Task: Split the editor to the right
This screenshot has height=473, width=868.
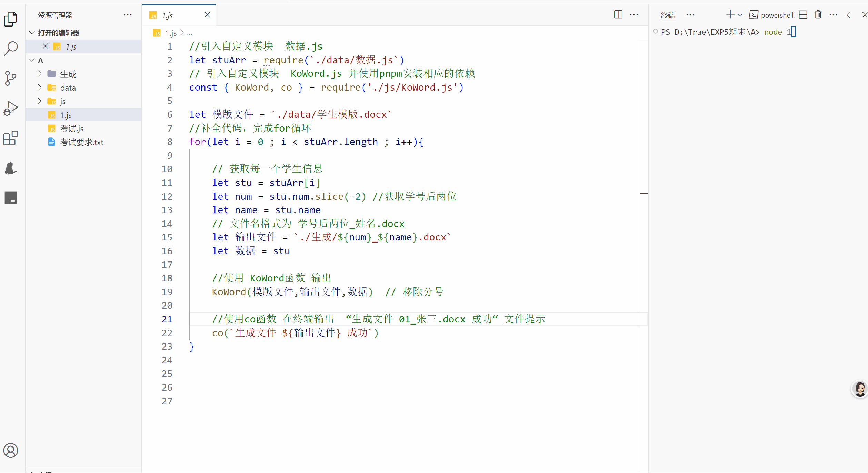Action: [x=618, y=15]
